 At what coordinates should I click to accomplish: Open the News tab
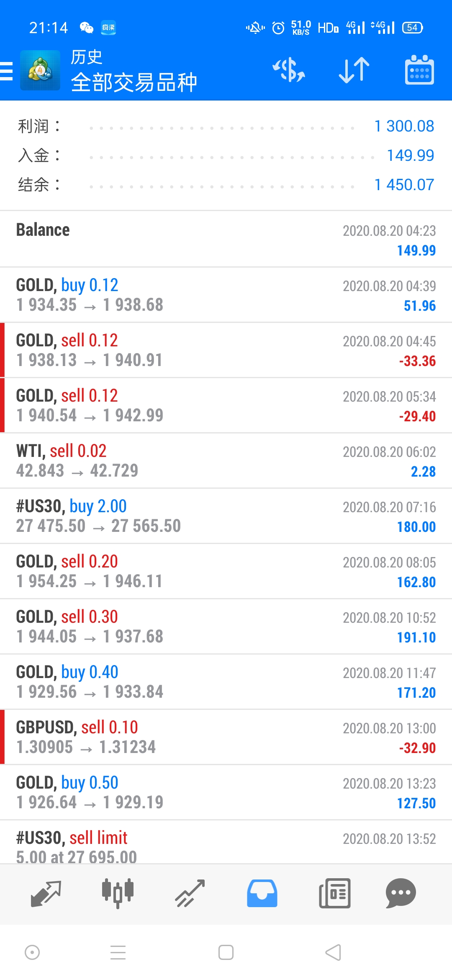pyautogui.click(x=334, y=893)
